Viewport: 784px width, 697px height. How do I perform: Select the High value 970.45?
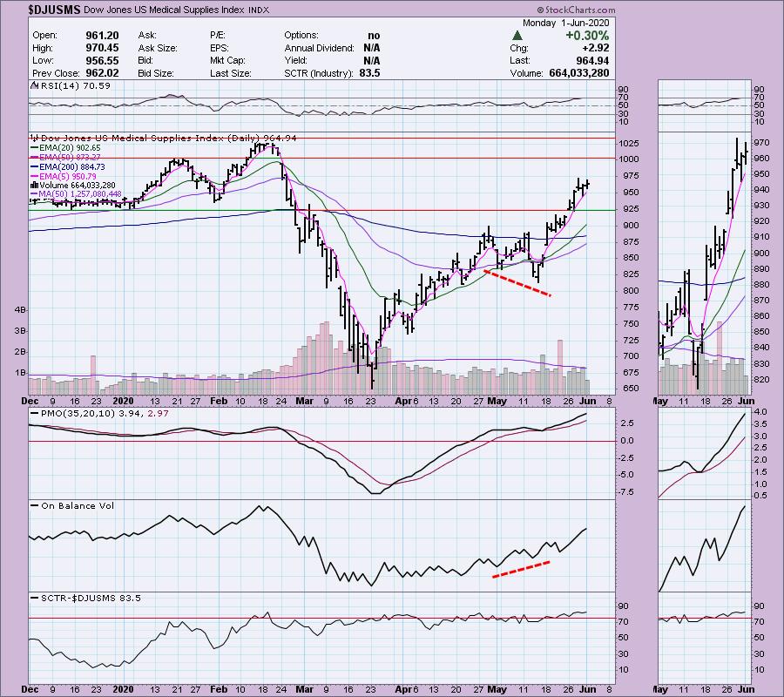[102, 48]
